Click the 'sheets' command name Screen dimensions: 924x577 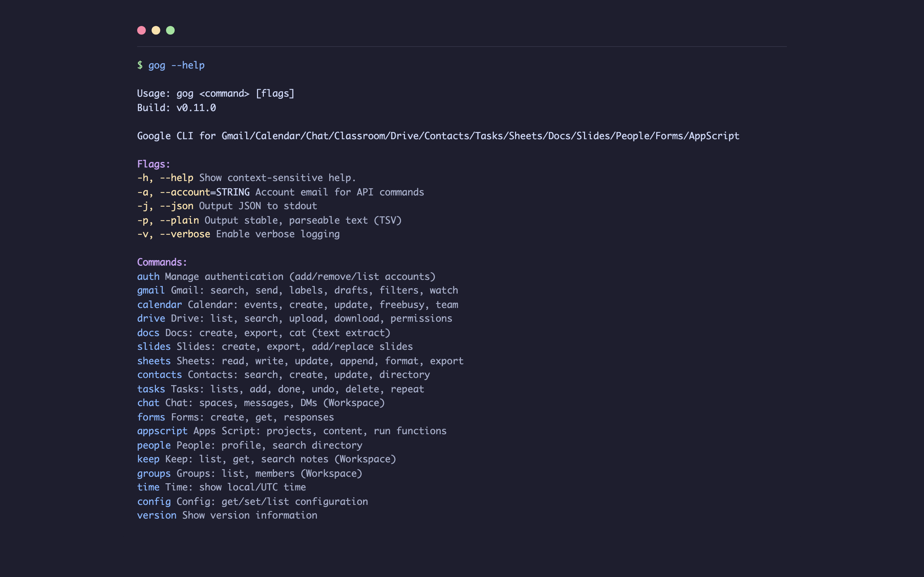pos(153,361)
